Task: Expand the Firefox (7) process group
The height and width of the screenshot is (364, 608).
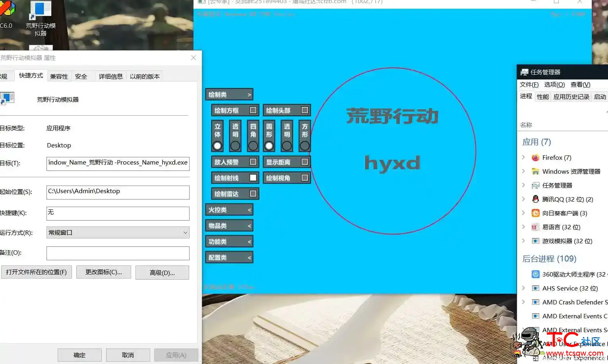Action: [523, 157]
